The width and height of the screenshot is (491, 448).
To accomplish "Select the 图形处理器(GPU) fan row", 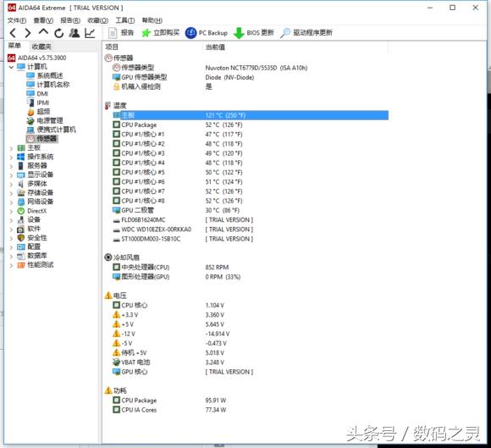I will point(251,277).
